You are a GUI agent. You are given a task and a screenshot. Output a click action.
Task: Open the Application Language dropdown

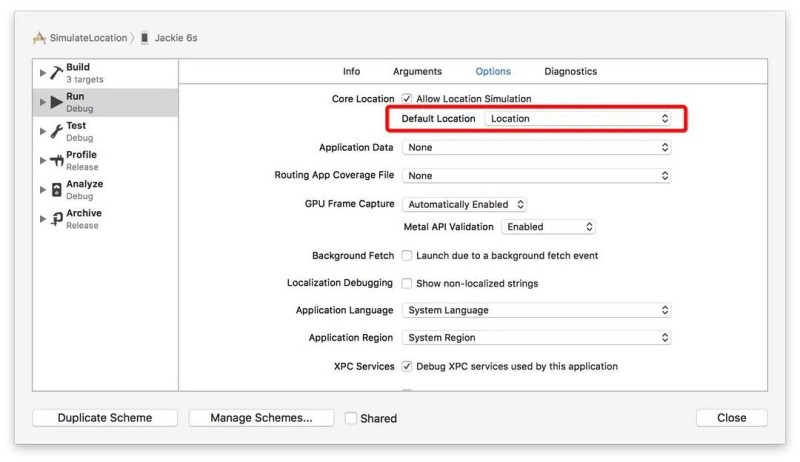(x=536, y=310)
